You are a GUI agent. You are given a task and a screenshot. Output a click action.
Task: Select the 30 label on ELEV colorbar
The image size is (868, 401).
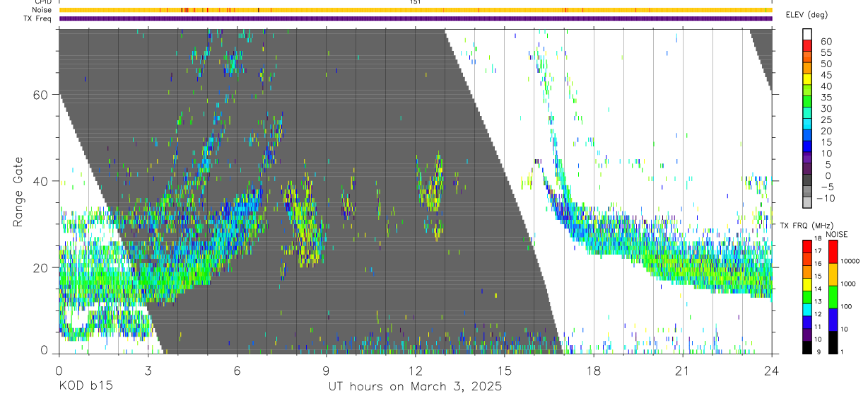coord(825,108)
